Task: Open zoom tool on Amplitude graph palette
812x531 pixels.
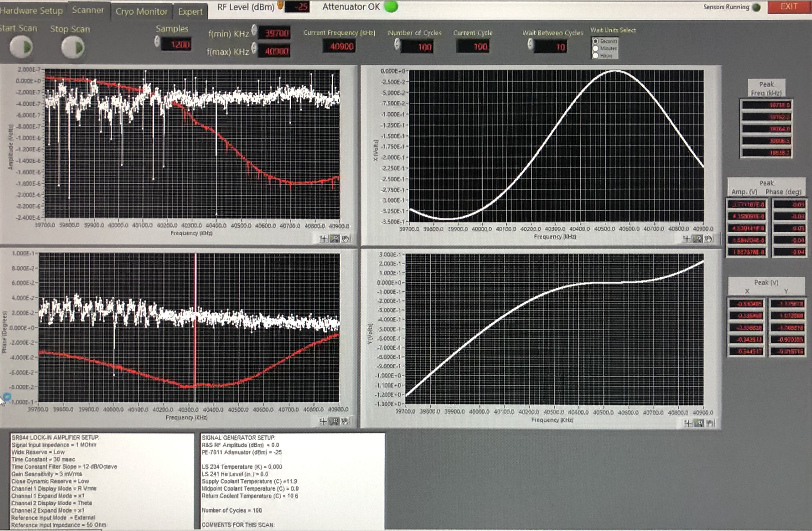Action: tap(334, 239)
